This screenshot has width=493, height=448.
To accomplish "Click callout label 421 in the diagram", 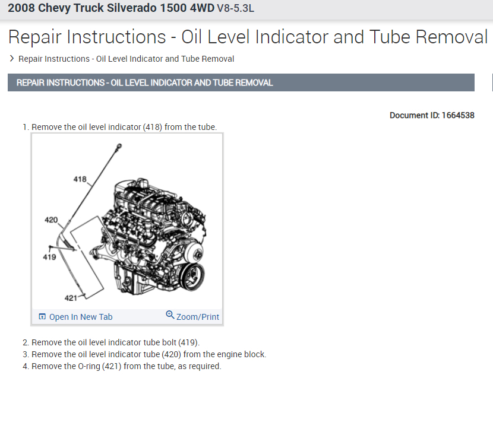I will click(x=71, y=298).
